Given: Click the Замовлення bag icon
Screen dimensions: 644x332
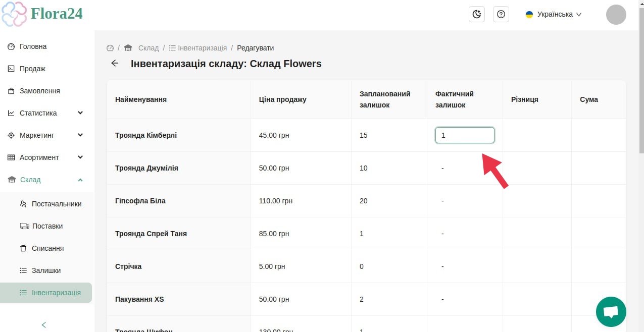Looking at the screenshot, I should click(x=11, y=91).
